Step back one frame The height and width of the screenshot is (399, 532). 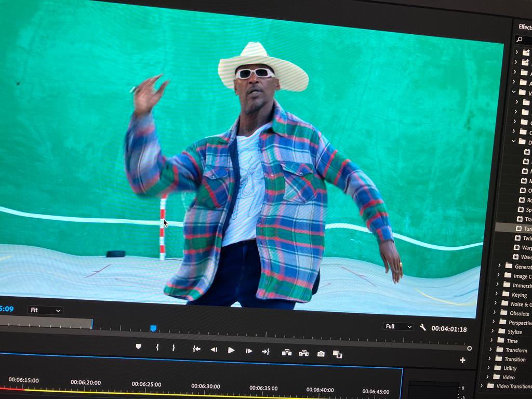point(214,350)
